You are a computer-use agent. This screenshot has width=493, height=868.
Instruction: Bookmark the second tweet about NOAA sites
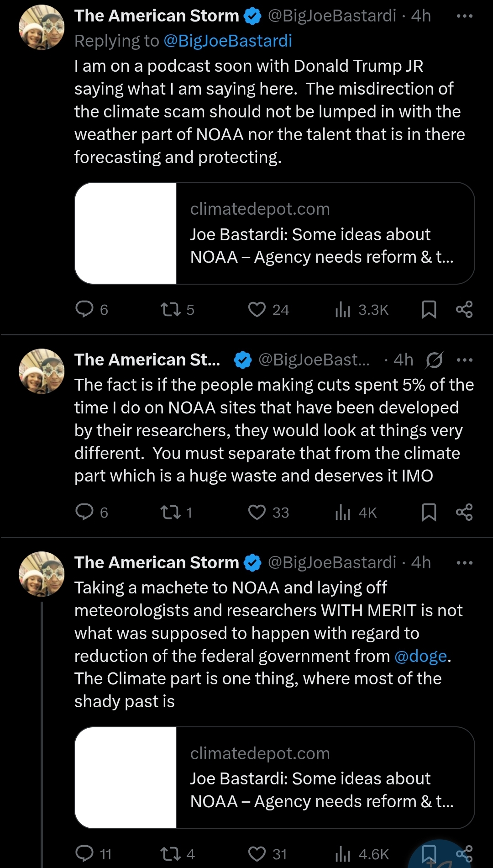[x=429, y=512]
